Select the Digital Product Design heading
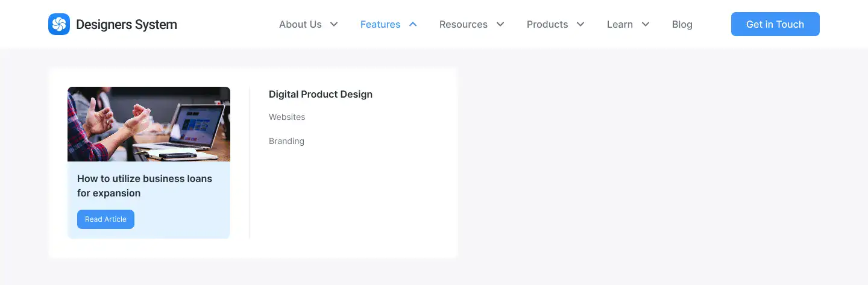The image size is (868, 285). tap(321, 94)
